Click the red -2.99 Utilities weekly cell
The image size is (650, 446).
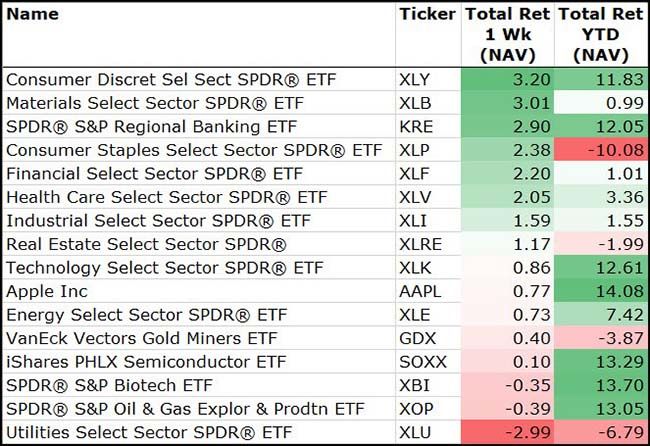pyautogui.click(x=506, y=433)
